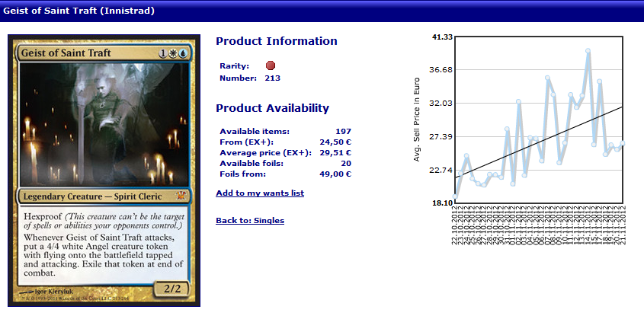Click the chart's top axis value 41.33
Image resolution: width=644 pixels, height=316 pixels.
[442, 37]
